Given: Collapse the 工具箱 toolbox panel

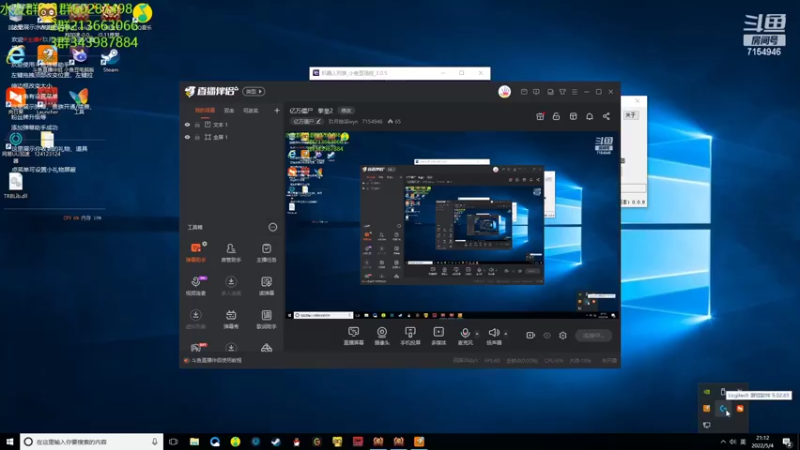Looking at the screenshot, I should (273, 227).
